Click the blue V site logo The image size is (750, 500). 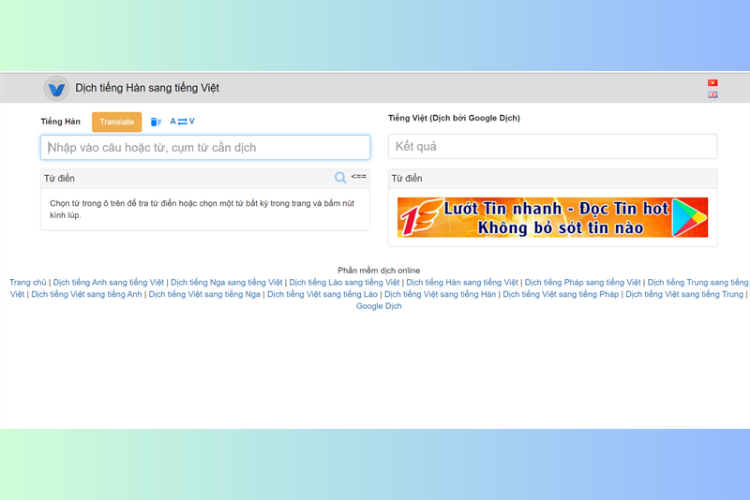coord(56,89)
